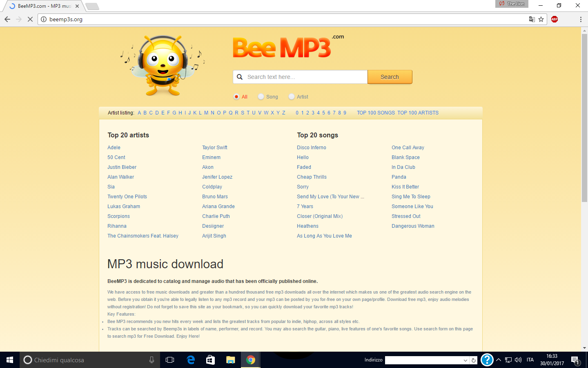Viewport: 588px width, 368px height.
Task: Open Send My Love (To Your New ... link
Action: (x=330, y=197)
